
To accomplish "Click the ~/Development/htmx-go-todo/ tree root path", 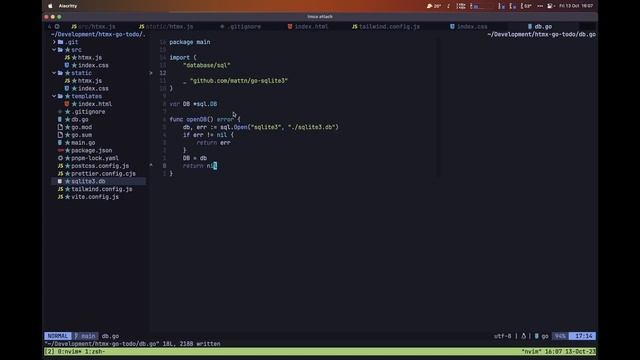I will (98, 34).
